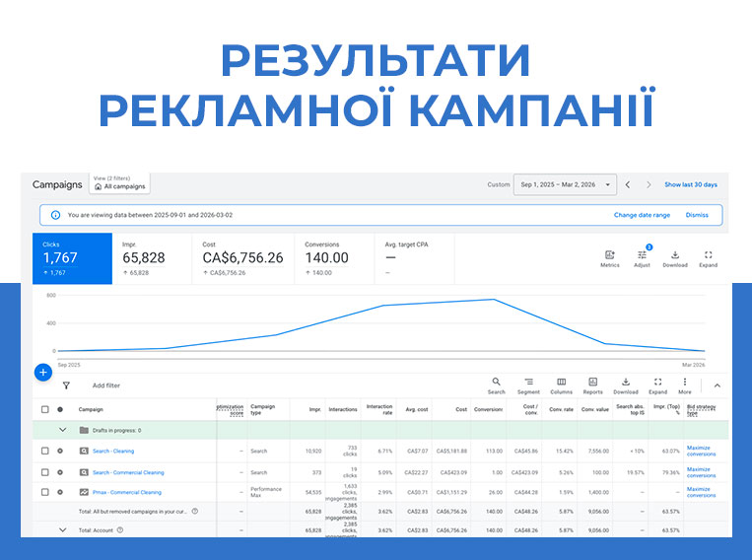This screenshot has width=752, height=560.
Task: Go to the previous date period arrow
Action: [627, 184]
